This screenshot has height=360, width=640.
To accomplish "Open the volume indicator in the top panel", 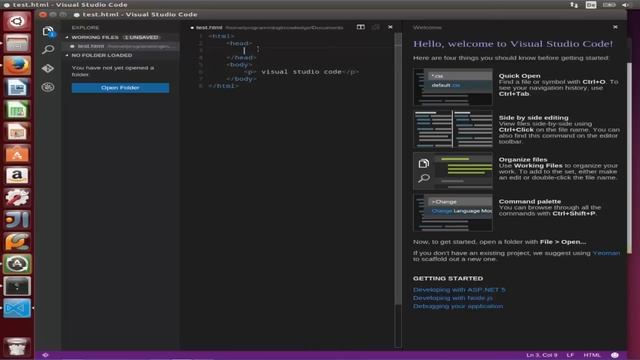I will tap(625, 5).
